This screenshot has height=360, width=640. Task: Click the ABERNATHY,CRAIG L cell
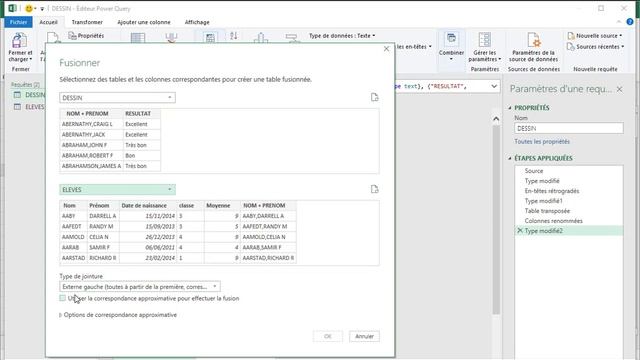point(91,124)
